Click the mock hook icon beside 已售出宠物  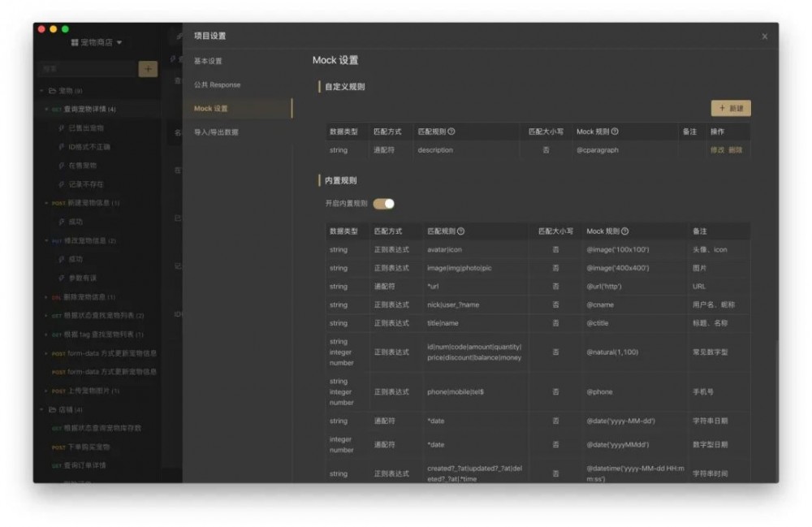62,127
